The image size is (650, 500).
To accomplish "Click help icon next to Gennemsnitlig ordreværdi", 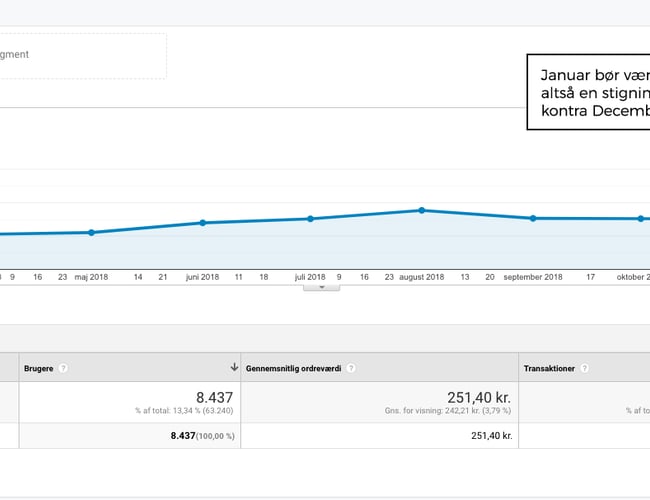I will point(350,368).
